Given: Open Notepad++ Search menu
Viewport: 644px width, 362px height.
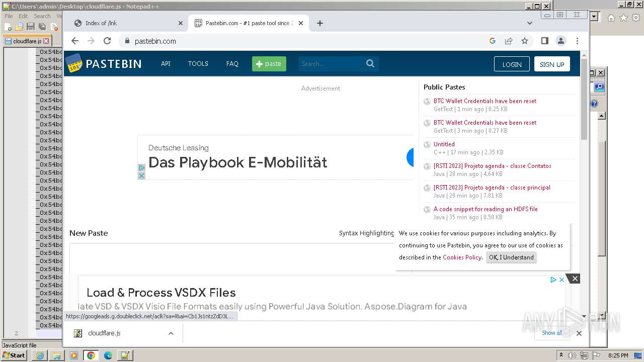Looking at the screenshot, I should pos(42,16).
